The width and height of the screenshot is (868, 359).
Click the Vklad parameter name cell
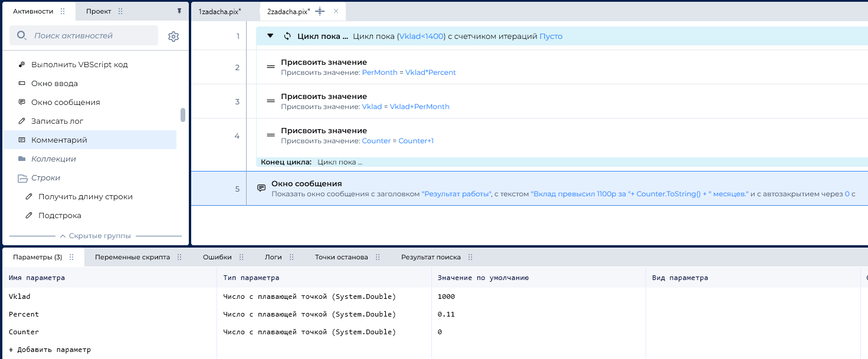point(110,297)
